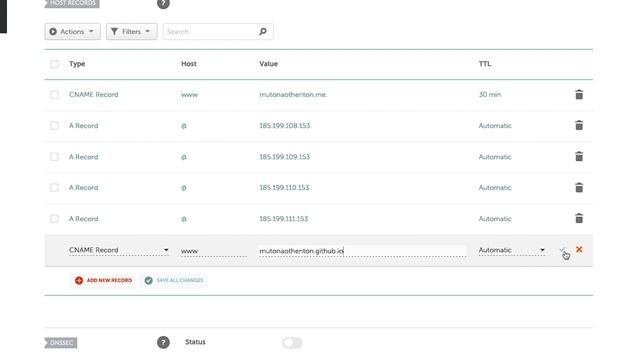
Task: Open the Filters dropdown
Action: pyautogui.click(x=131, y=31)
